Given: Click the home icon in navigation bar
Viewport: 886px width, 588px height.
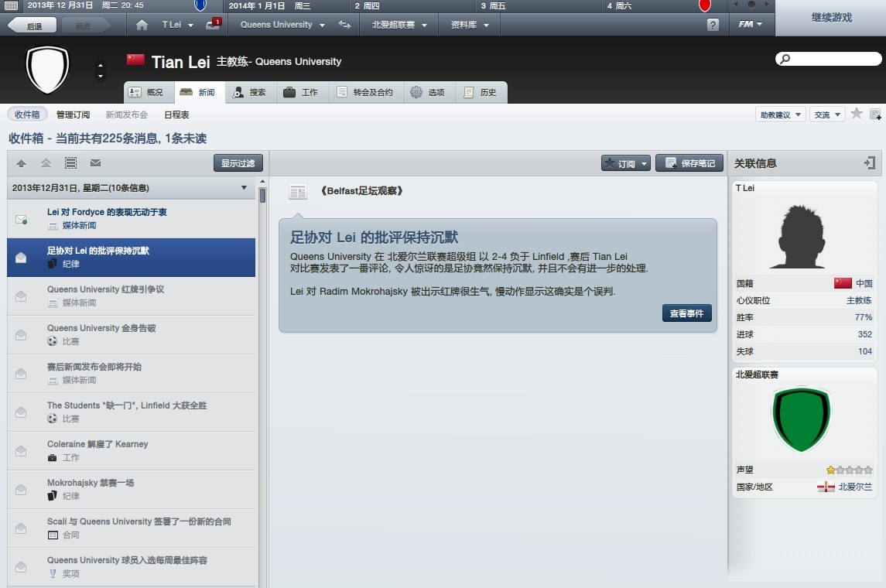Looking at the screenshot, I should [141, 25].
